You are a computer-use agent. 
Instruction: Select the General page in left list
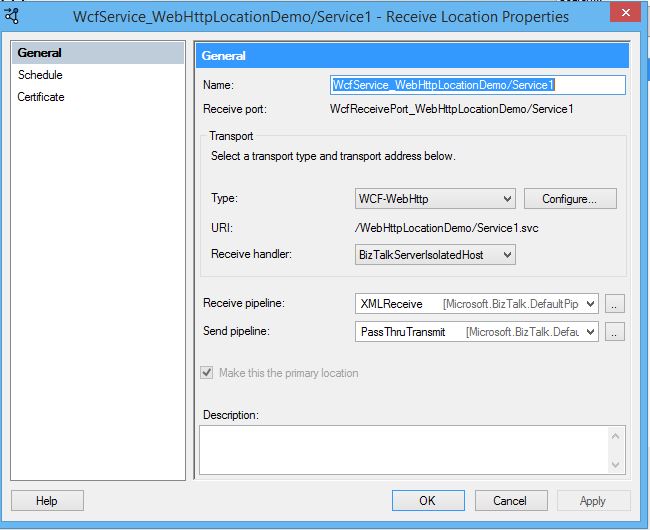click(98, 53)
